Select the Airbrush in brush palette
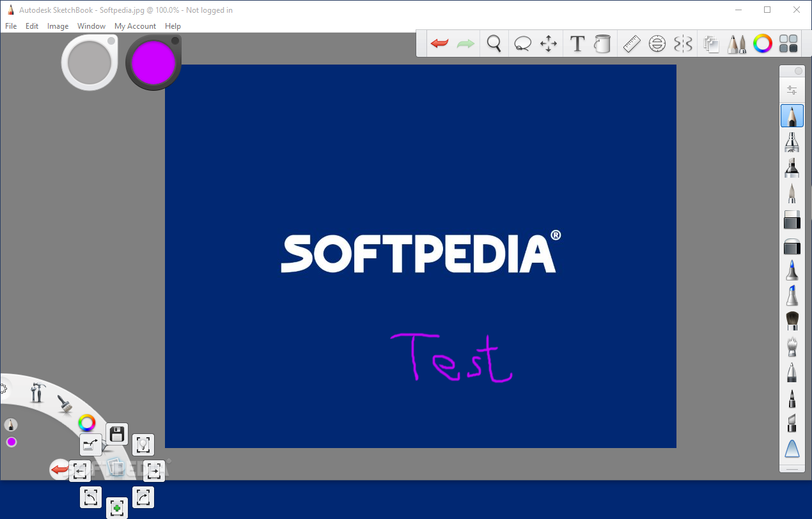 coord(792,142)
